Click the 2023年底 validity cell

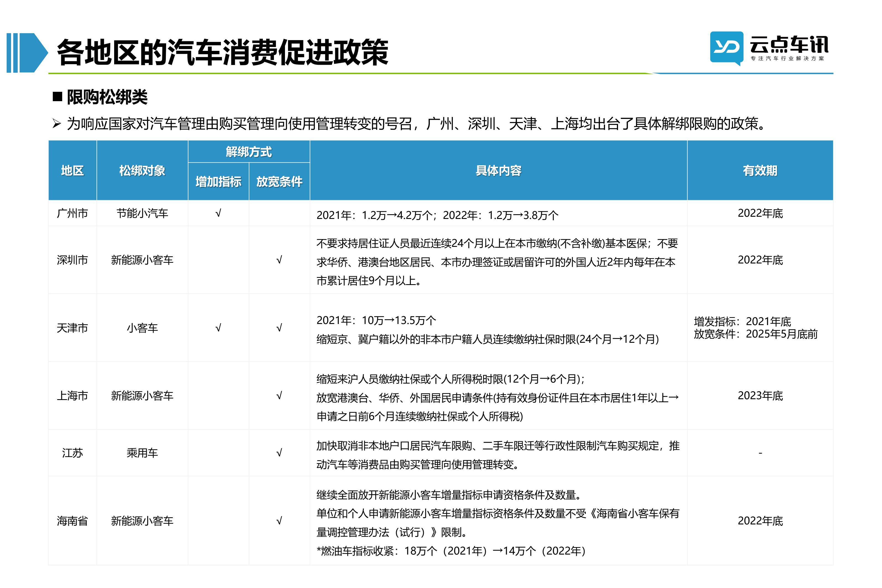pos(760,396)
